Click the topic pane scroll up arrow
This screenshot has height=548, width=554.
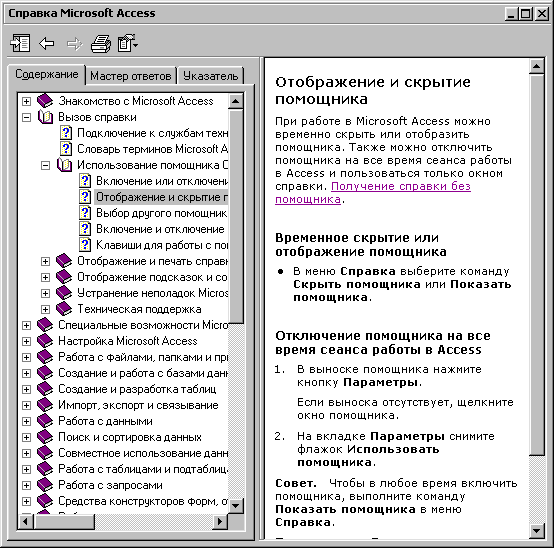[x=536, y=66]
